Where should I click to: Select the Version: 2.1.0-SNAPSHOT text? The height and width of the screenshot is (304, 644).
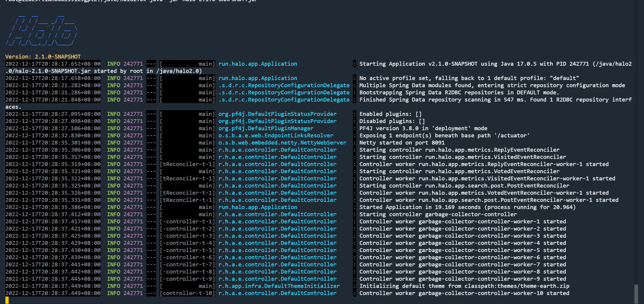tap(43, 56)
